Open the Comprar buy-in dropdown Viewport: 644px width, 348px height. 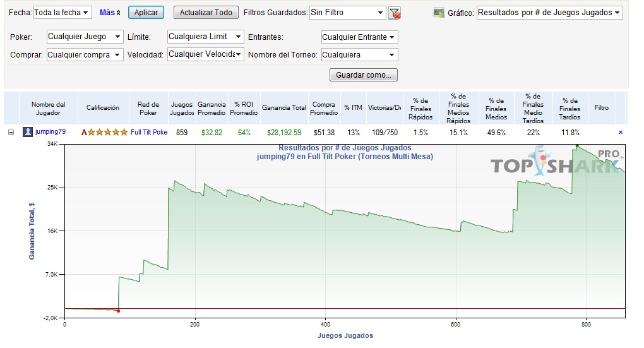85,55
